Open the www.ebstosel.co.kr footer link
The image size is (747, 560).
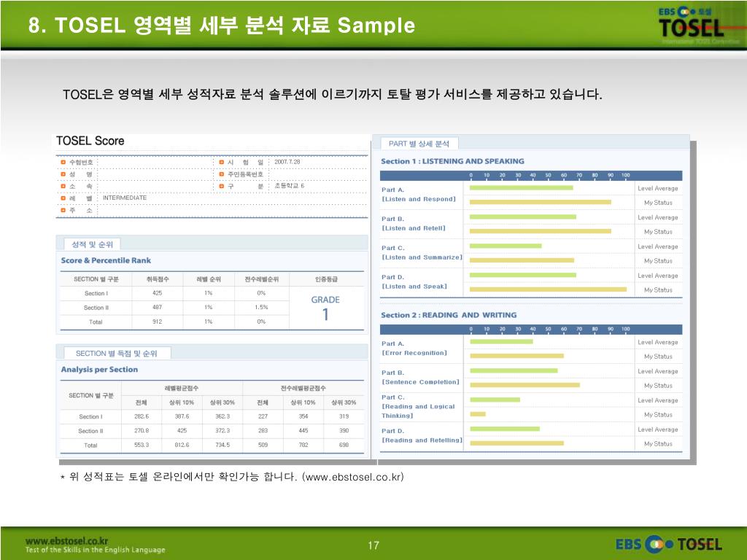[x=66, y=541]
